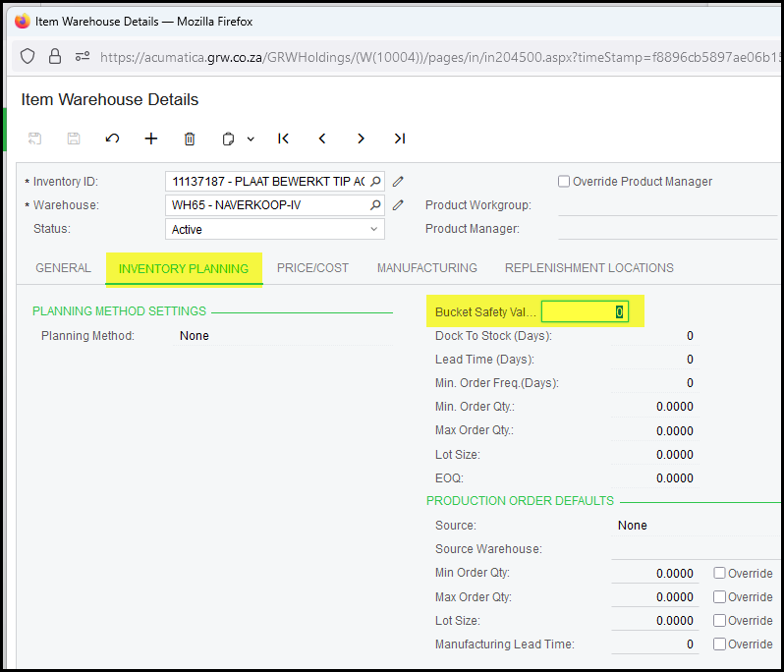Click the Delete trash can icon
784x672 pixels.
tap(190, 139)
